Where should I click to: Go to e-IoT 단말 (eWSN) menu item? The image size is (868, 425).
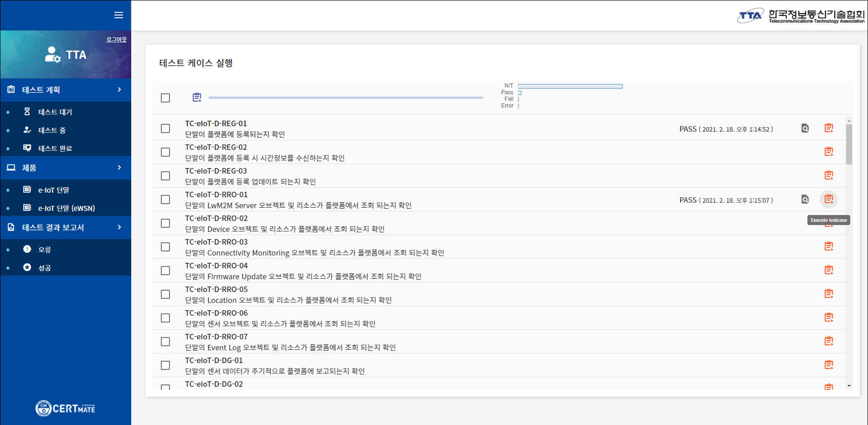[x=67, y=208]
